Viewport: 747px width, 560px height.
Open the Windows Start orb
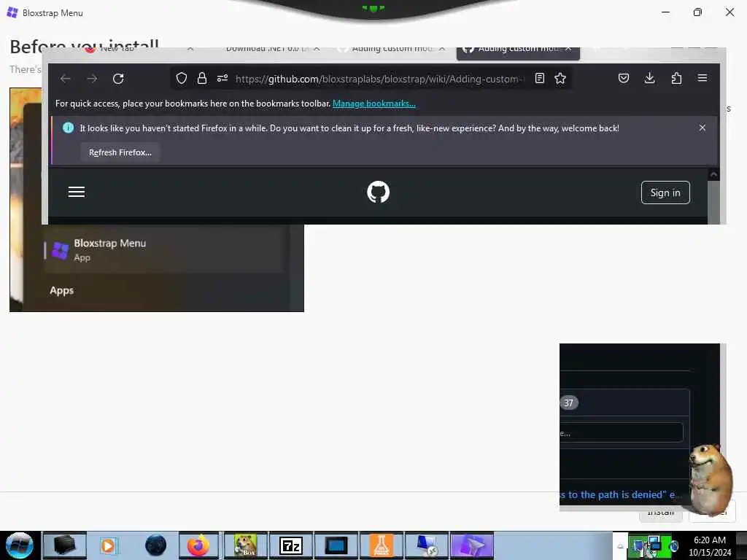pos(20,545)
